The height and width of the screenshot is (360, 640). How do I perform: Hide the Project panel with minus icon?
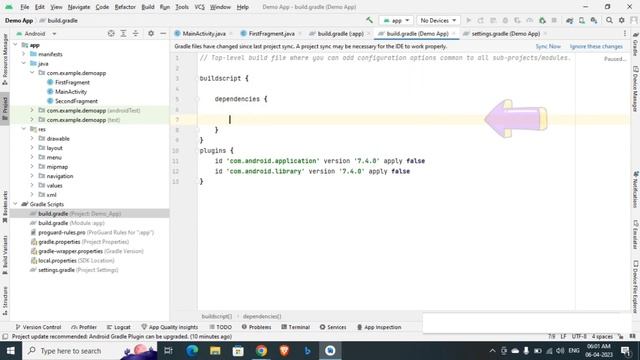[x=163, y=33]
